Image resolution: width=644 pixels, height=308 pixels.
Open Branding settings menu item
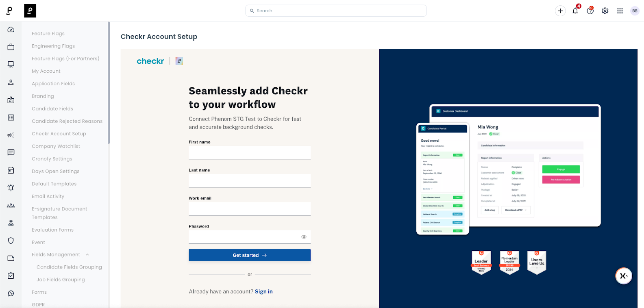coord(43,96)
